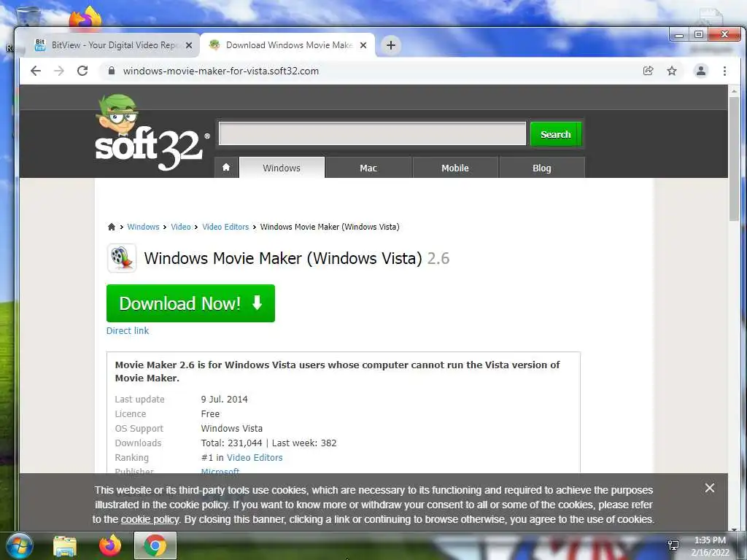Click the padlock site info icon

pyautogui.click(x=112, y=71)
